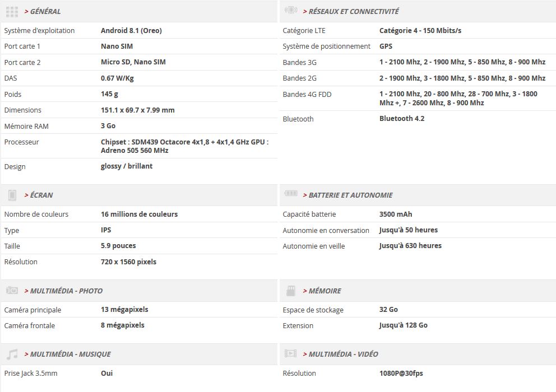
Task: Click the film strip icon beside Multimédia - Vidéo
Action: 291,353
